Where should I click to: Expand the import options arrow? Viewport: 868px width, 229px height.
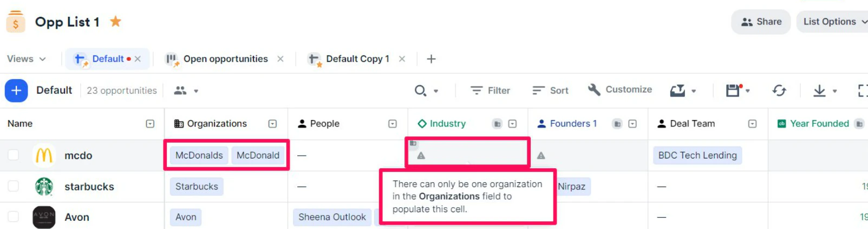(694, 91)
